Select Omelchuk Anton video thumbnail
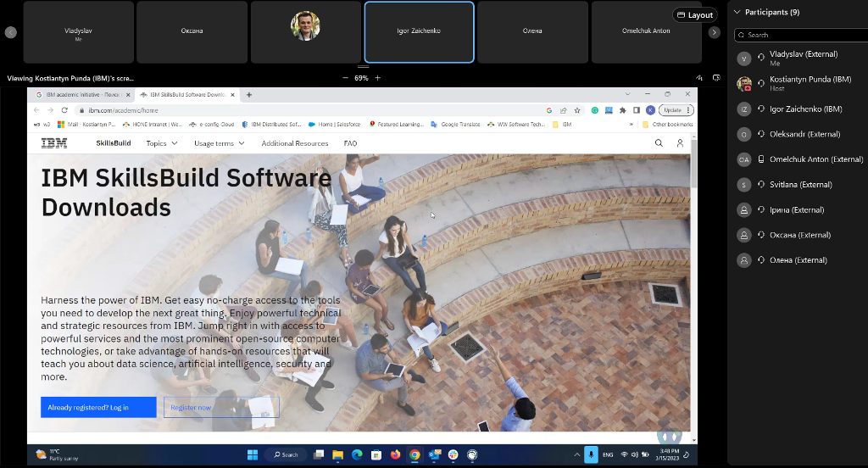868x468 pixels. pos(646,32)
